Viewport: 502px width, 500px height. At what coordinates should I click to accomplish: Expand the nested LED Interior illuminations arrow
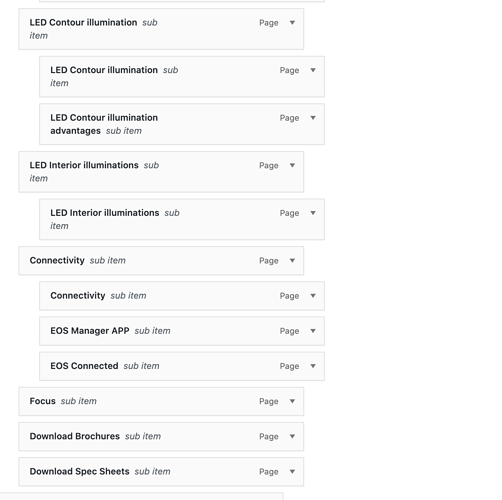pyautogui.click(x=313, y=213)
